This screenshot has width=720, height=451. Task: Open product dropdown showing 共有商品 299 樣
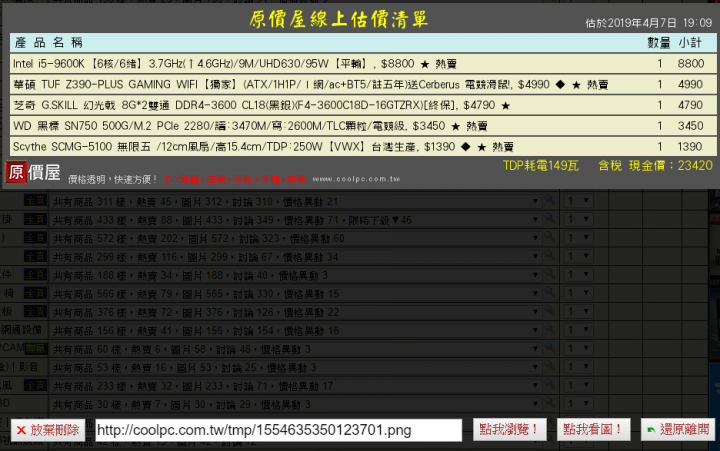click(x=295, y=257)
